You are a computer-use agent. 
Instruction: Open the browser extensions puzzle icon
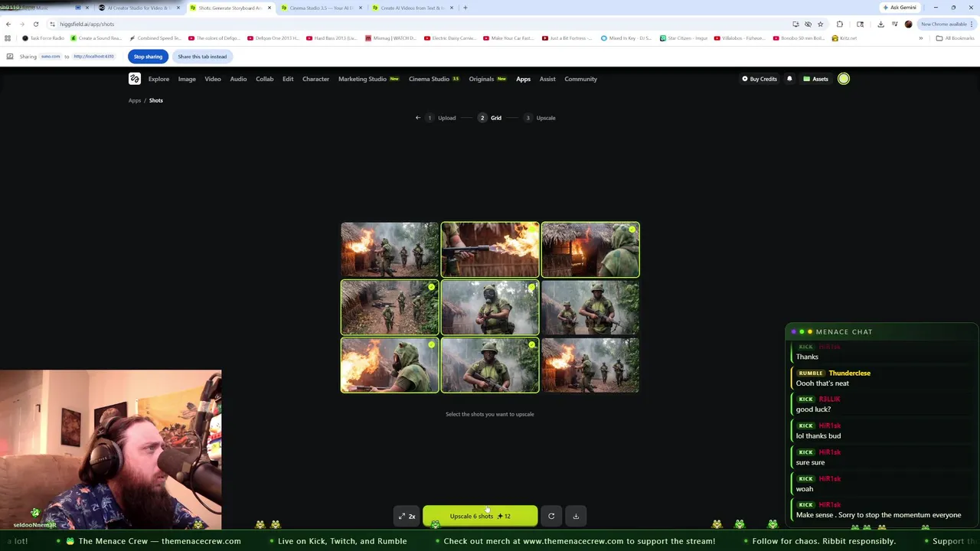pos(840,24)
